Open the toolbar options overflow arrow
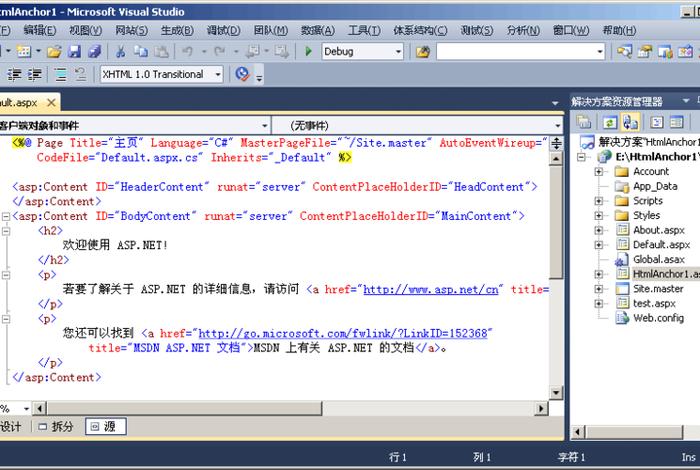The image size is (700, 470). (259, 78)
